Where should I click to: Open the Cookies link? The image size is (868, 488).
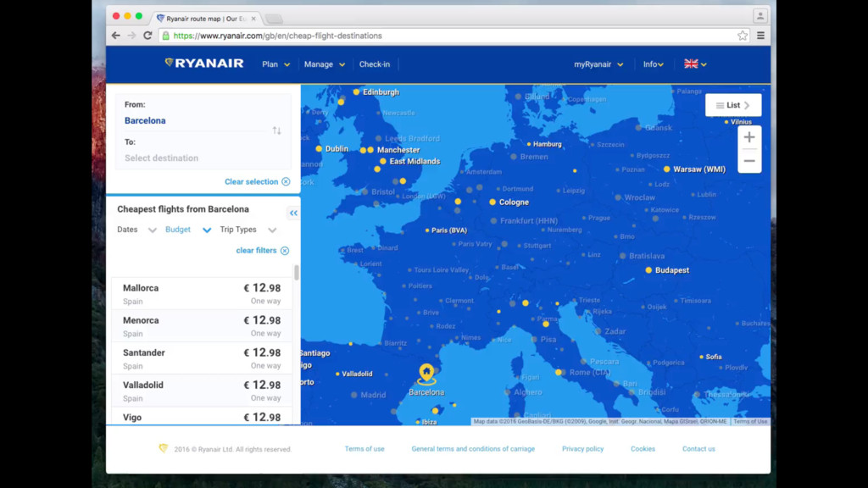pyautogui.click(x=643, y=449)
